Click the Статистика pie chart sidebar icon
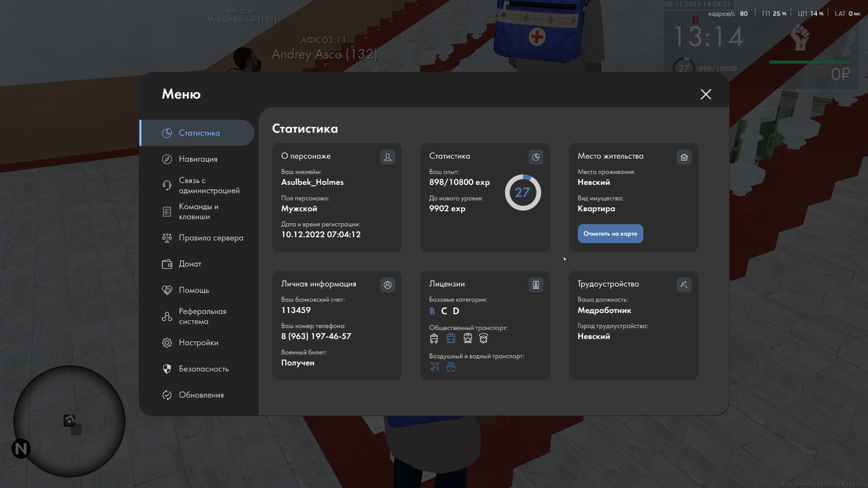The image size is (868, 488). [x=167, y=133]
